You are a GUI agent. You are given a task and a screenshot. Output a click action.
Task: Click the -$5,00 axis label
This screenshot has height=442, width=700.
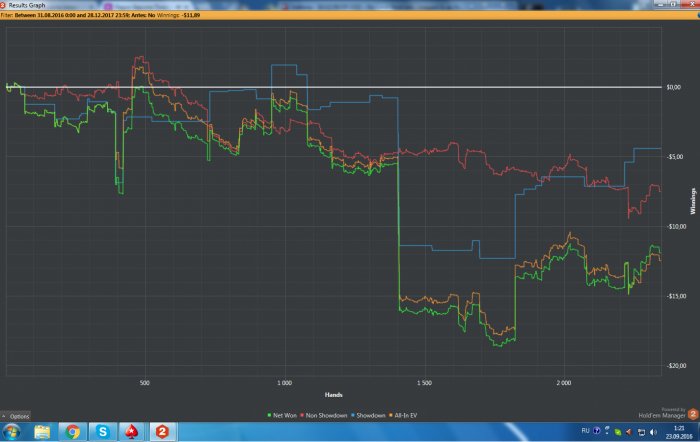(x=675, y=157)
